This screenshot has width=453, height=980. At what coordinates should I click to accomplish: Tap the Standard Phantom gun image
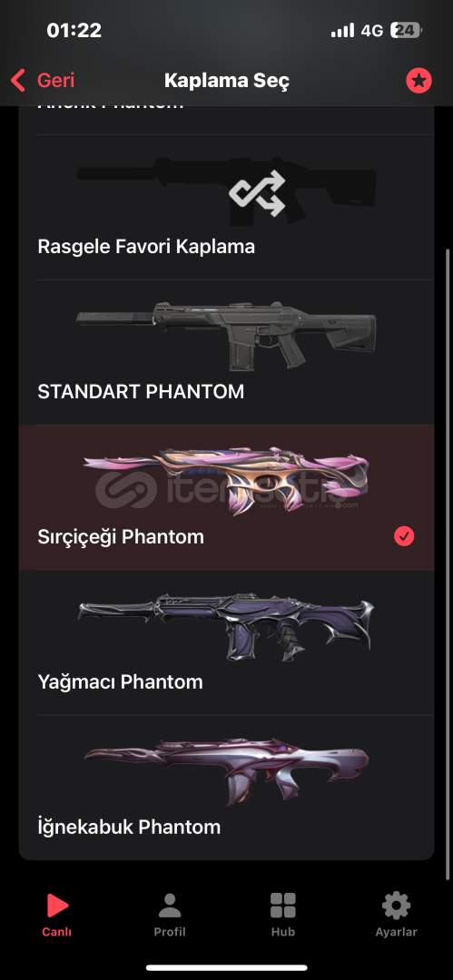point(227,337)
